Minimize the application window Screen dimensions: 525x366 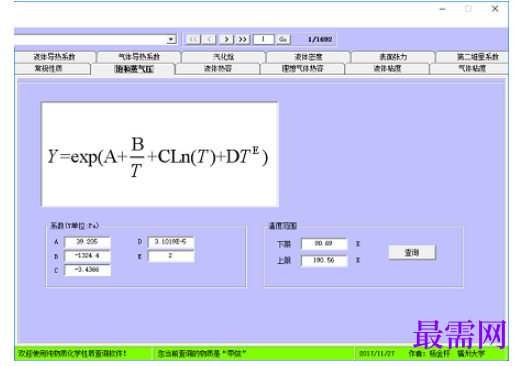coord(442,9)
